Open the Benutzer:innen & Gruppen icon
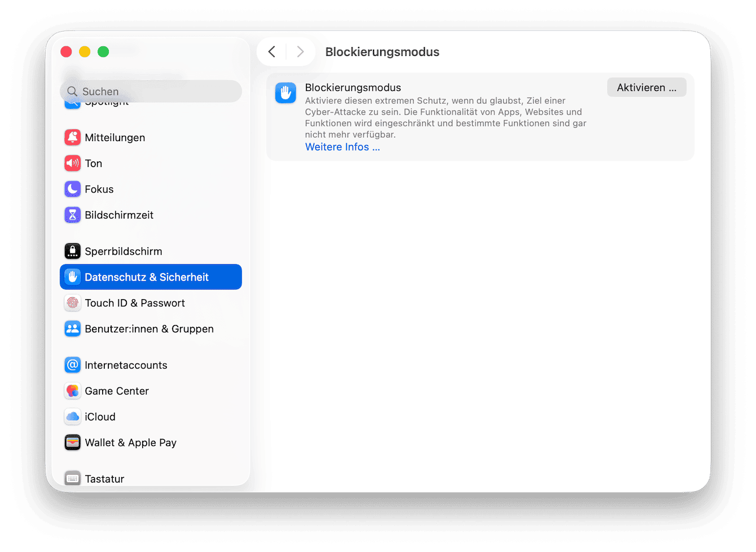The height and width of the screenshot is (552, 756). (72, 329)
